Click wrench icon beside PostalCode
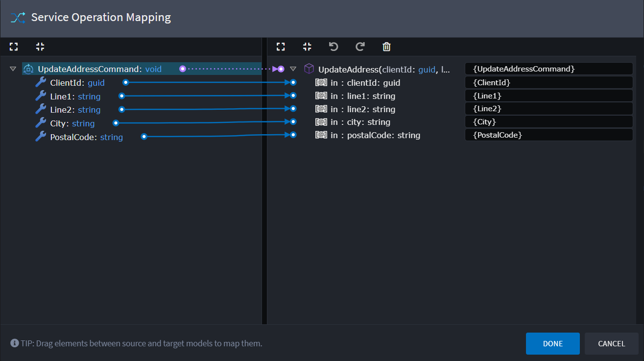 click(x=41, y=137)
